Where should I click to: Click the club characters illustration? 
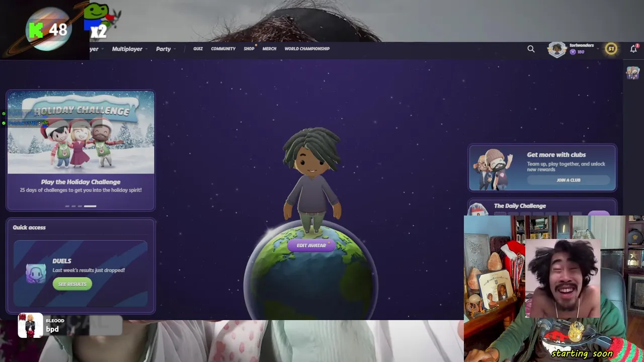pos(494,168)
